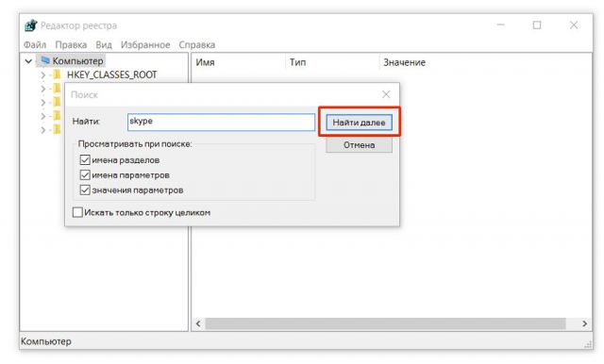The width and height of the screenshot is (604, 364).
Task: Open the Вид menu
Action: tap(104, 44)
